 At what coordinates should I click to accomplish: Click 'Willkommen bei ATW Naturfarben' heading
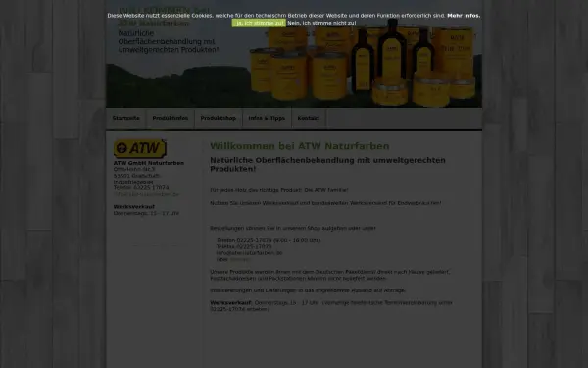tap(300, 146)
